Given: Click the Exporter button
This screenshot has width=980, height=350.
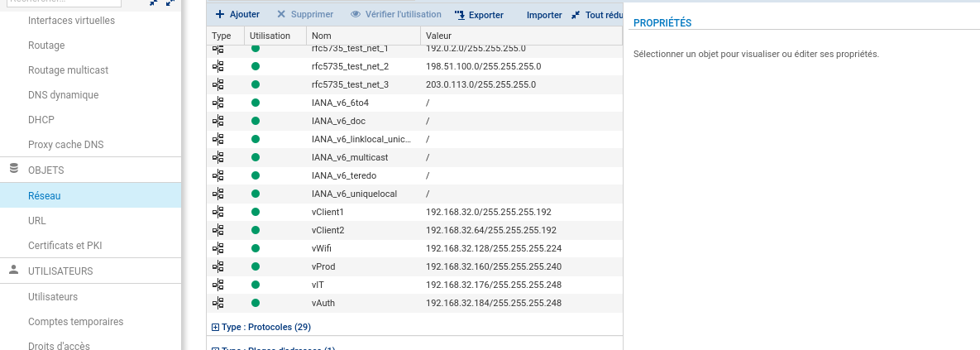Looking at the screenshot, I should click(x=479, y=15).
